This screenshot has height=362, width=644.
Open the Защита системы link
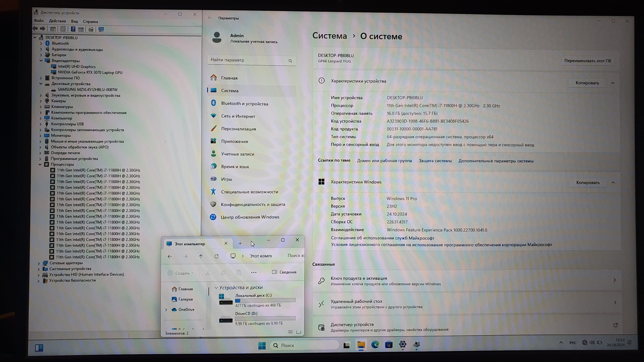click(x=435, y=161)
